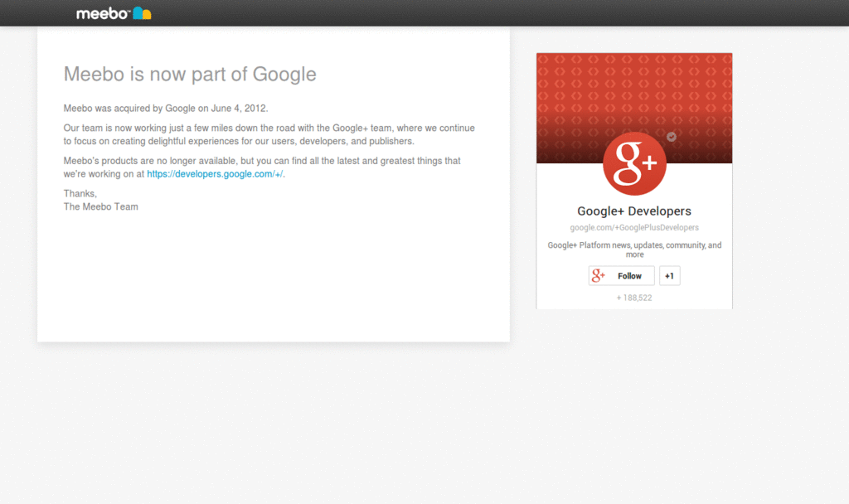Click the '+ 188,522' follower count
This screenshot has height=504, width=849.
(634, 298)
